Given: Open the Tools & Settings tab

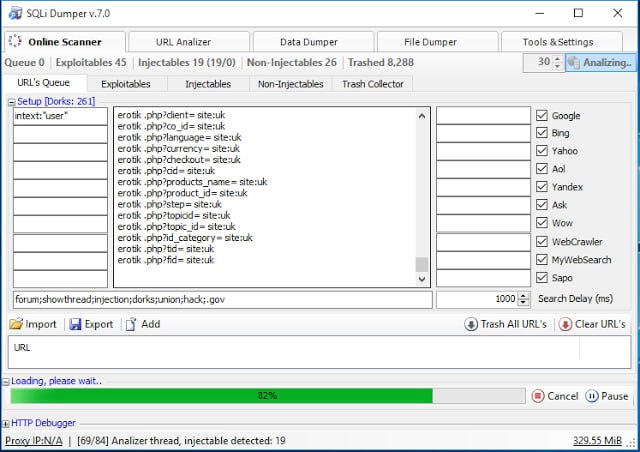Looking at the screenshot, I should click(x=558, y=42).
